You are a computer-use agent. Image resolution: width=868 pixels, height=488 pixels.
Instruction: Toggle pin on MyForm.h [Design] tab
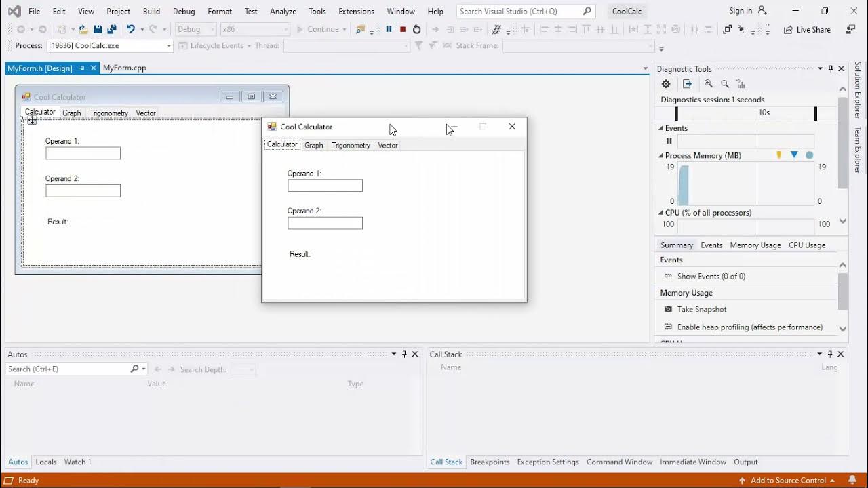pyautogui.click(x=82, y=68)
